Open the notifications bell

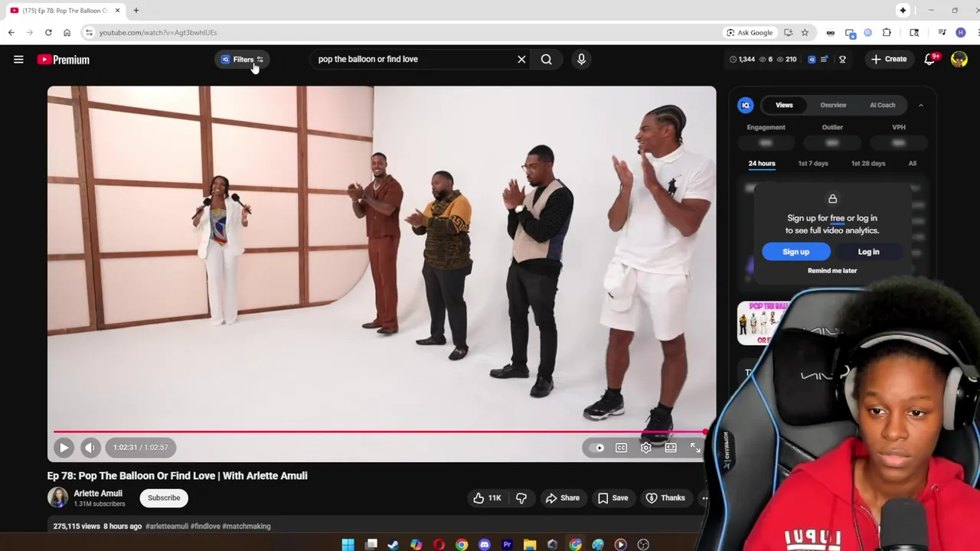coord(929,59)
